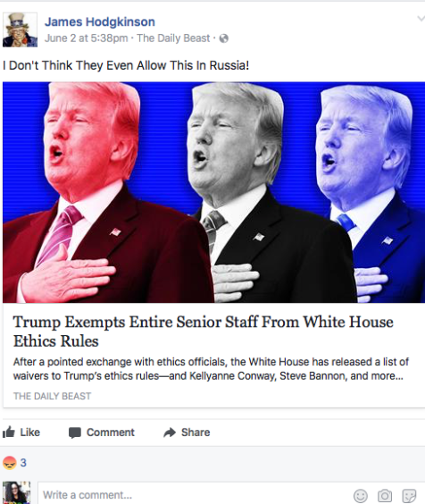
Task: Attach a photo with camera icon
Action: [x=385, y=495]
